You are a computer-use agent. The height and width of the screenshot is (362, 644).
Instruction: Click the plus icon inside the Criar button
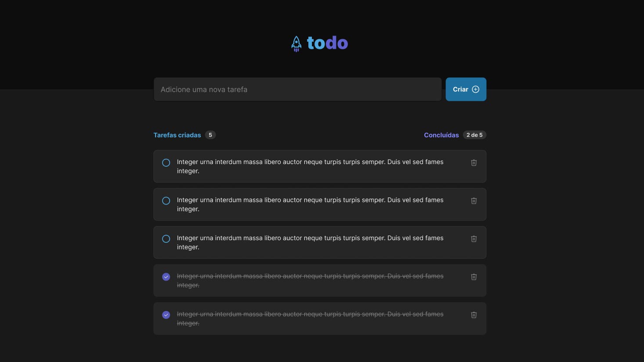pyautogui.click(x=476, y=89)
